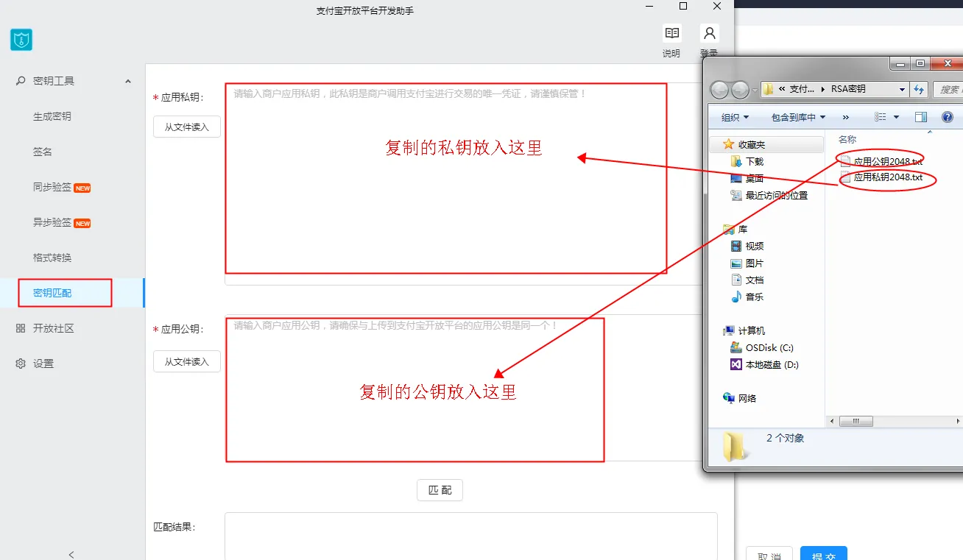
Task: Click 提交 button in background window
Action: pos(824,553)
